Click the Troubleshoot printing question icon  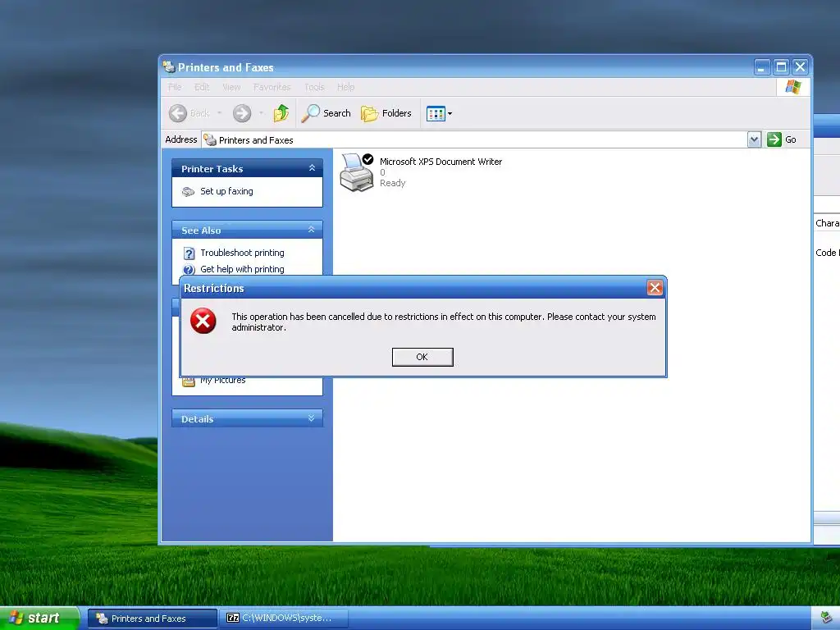point(189,253)
